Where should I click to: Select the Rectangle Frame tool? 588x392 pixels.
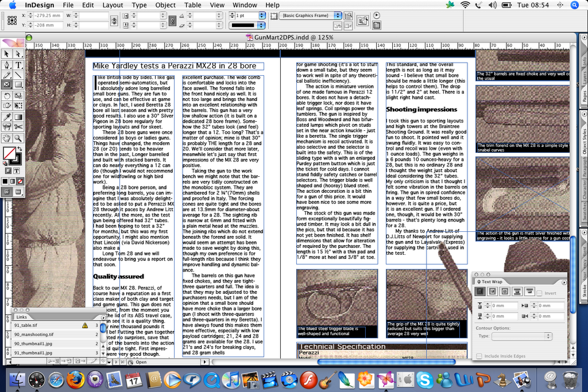click(x=7, y=85)
